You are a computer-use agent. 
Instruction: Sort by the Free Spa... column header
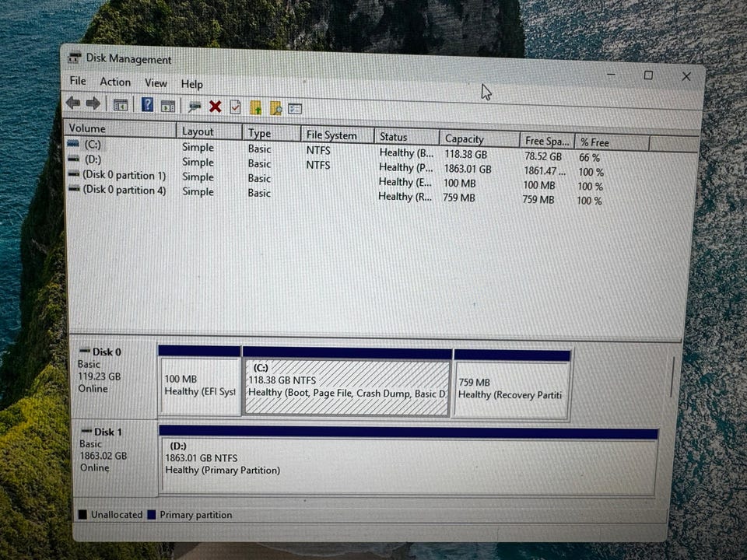coord(547,141)
